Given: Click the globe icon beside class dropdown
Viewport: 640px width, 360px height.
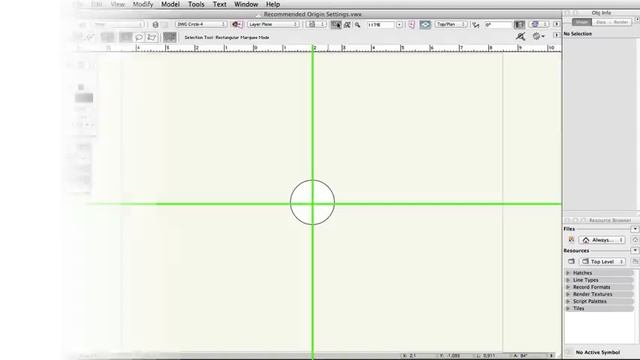Looking at the screenshot, I should click(156, 25).
